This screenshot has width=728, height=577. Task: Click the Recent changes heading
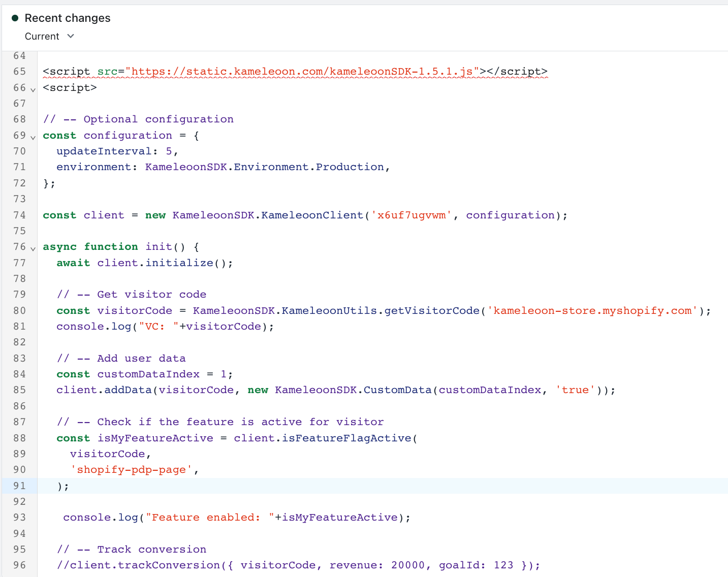click(x=67, y=18)
